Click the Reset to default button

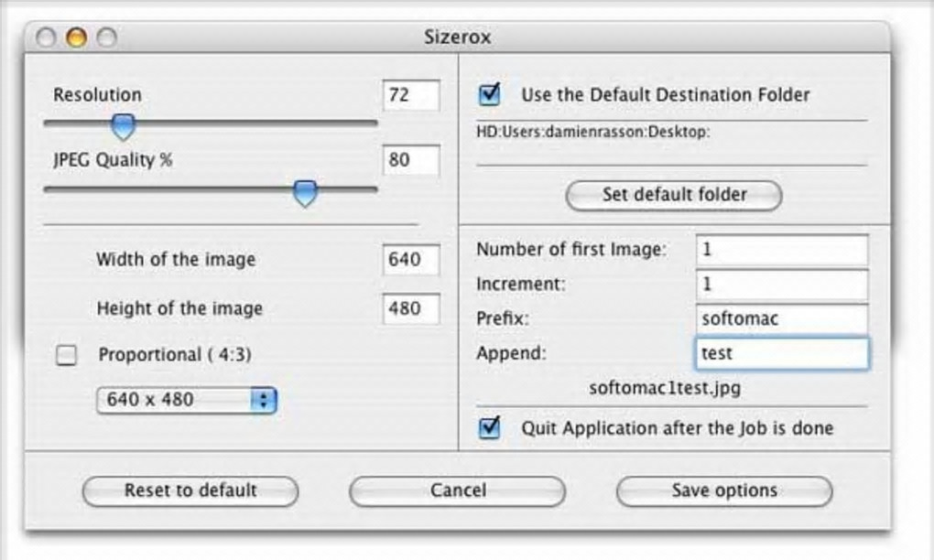pos(190,490)
